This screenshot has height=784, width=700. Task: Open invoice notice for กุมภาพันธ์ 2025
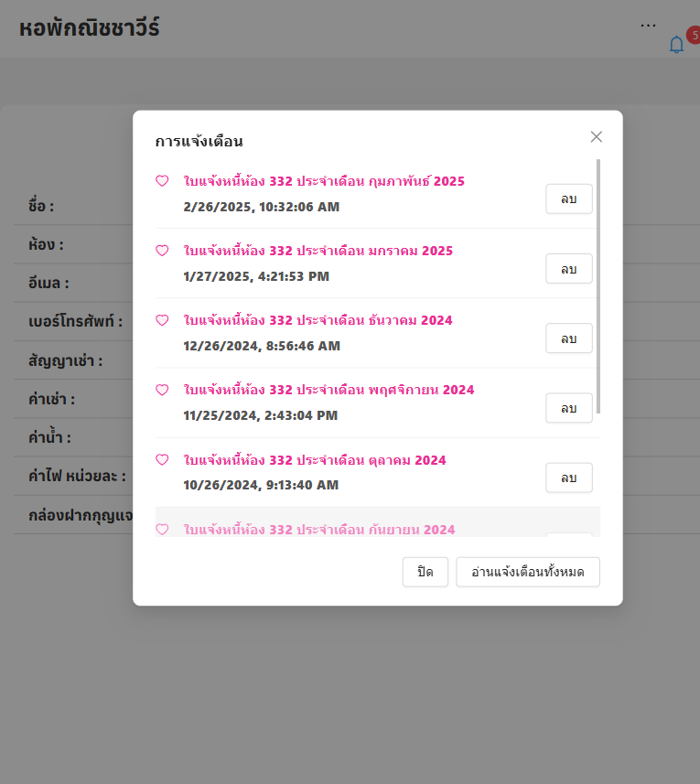coord(324,181)
